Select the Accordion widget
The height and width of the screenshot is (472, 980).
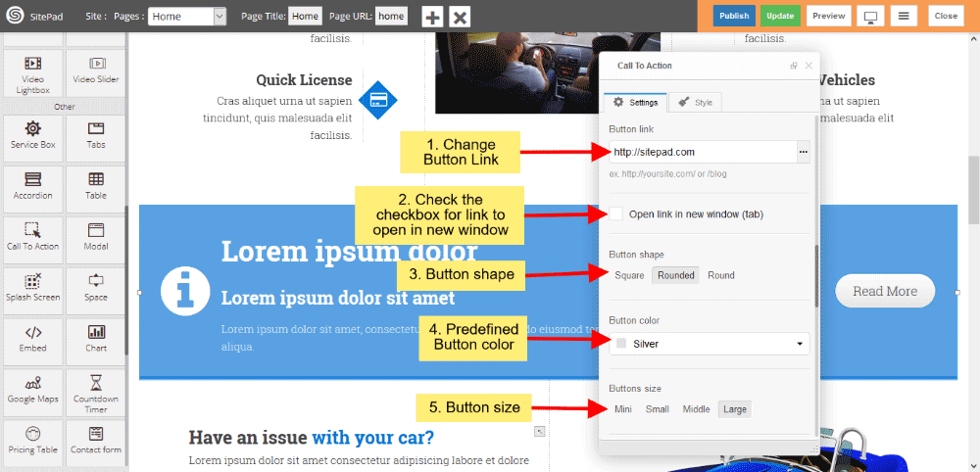33,188
